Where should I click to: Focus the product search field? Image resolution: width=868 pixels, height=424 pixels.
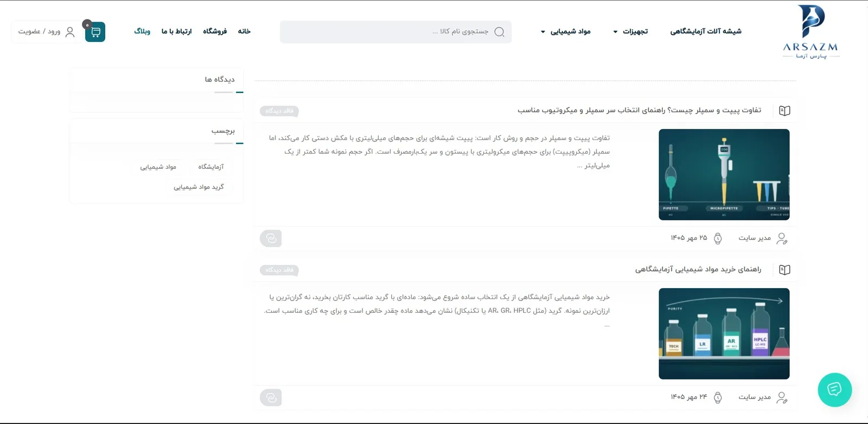click(395, 32)
